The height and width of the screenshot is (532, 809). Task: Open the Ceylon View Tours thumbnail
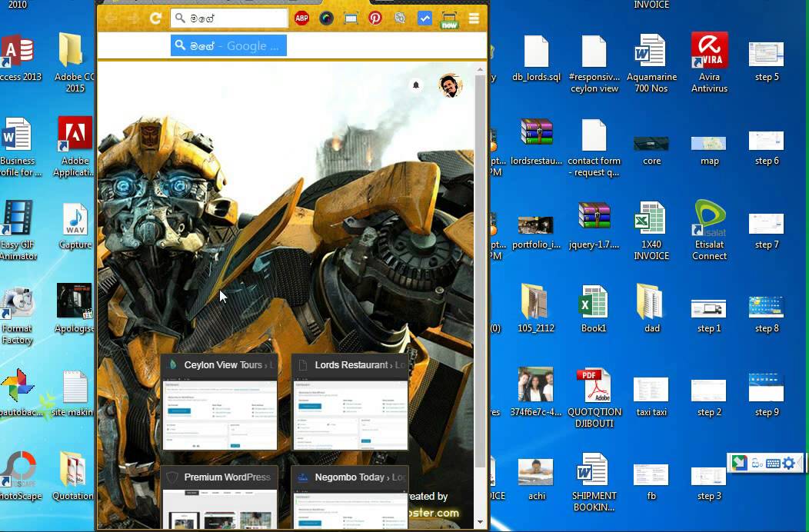[220, 402]
